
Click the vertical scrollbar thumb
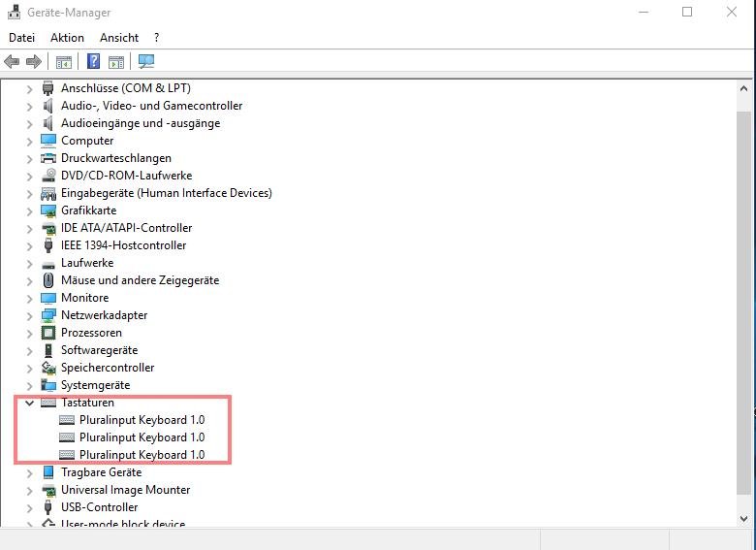coord(744,302)
